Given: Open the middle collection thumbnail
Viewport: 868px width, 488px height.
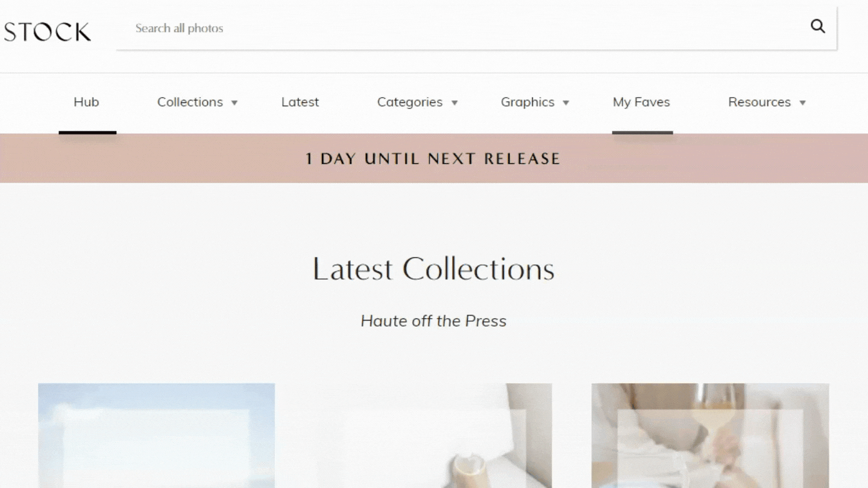Looking at the screenshot, I should 433,436.
